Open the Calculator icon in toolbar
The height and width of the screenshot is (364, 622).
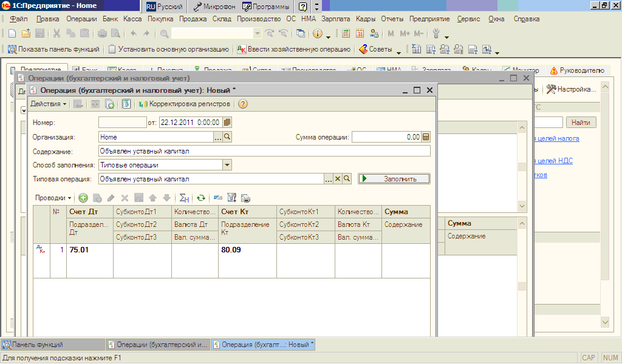point(346,33)
